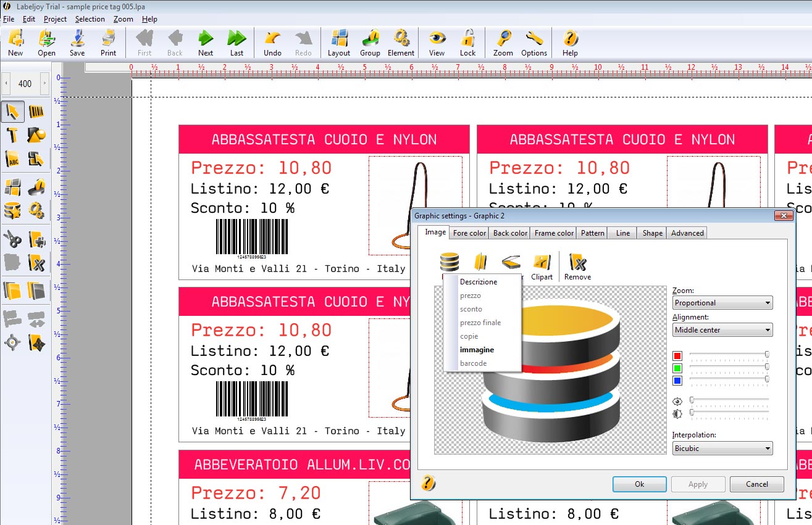Click the blue color channel swatch

coord(677,381)
